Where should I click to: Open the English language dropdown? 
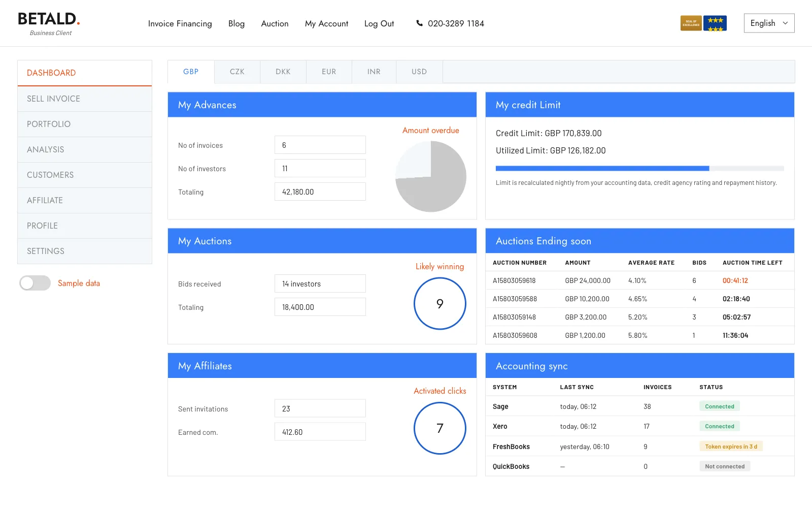click(769, 23)
